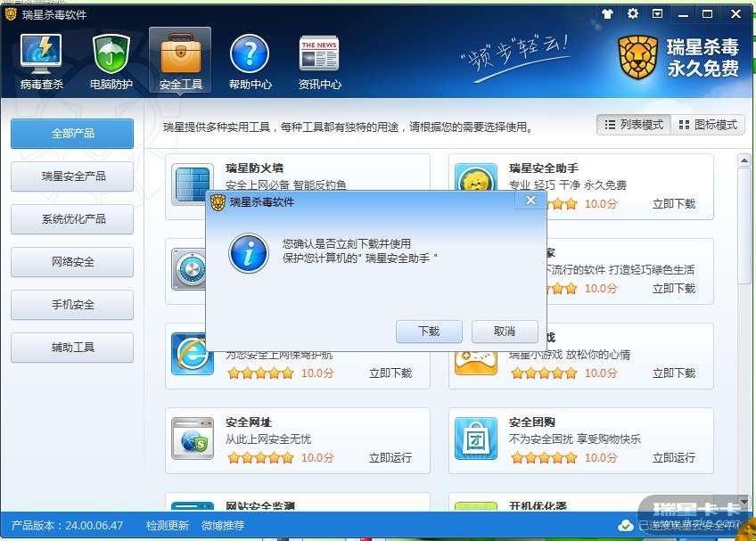Click 立即下载 for the browser card
The image size is (756, 541).
(x=390, y=373)
